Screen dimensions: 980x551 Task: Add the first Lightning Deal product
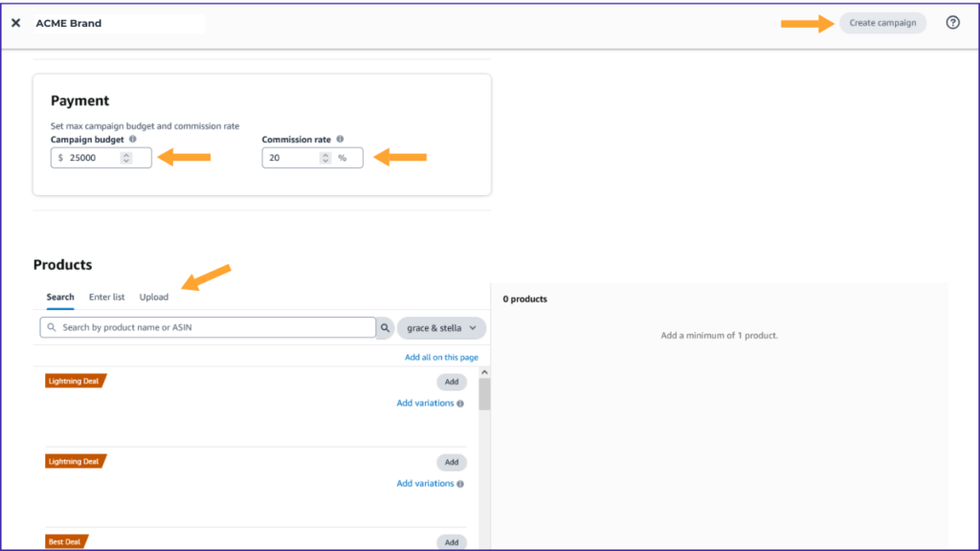point(451,381)
